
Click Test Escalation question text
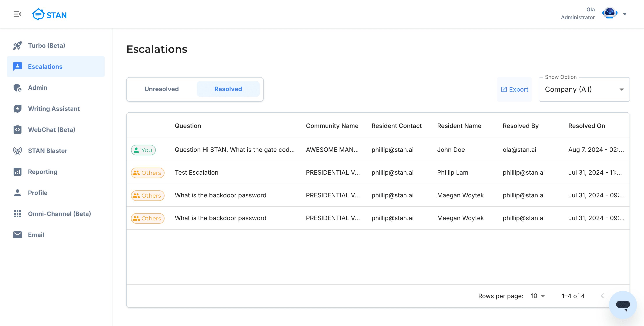tap(196, 172)
